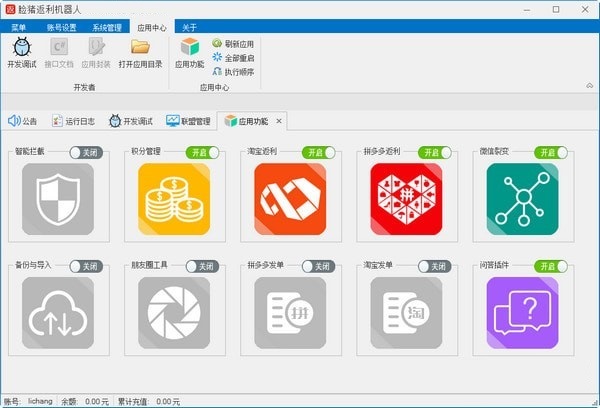Screen dimensions: 600x408
Task: Switch to the 运行日志 document tab
Action: 73,121
